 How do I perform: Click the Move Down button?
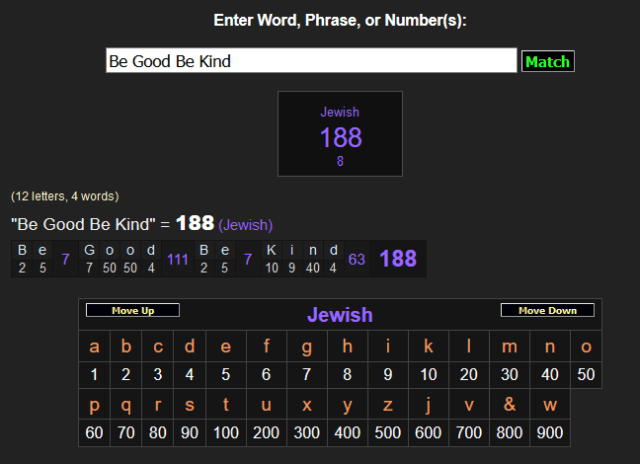547,311
